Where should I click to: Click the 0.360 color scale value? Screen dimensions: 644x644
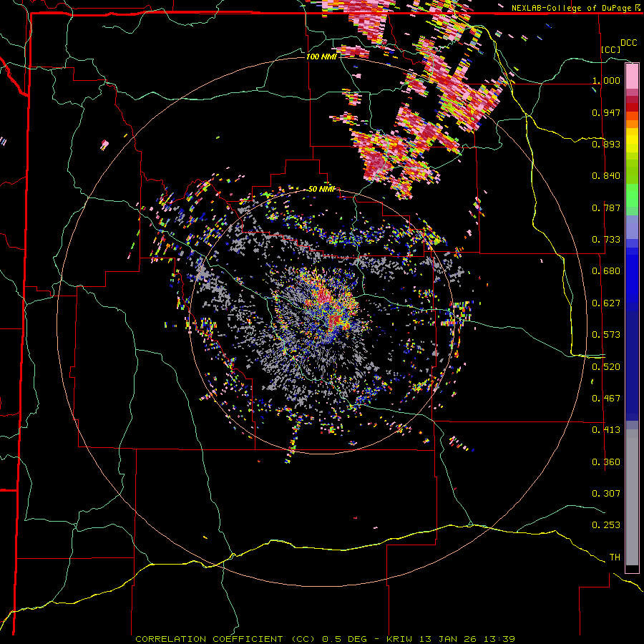click(x=606, y=462)
